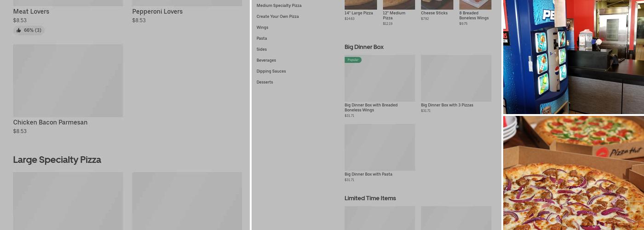Click the 66% (3) rating badge
The height and width of the screenshot is (230, 644).
tap(29, 30)
